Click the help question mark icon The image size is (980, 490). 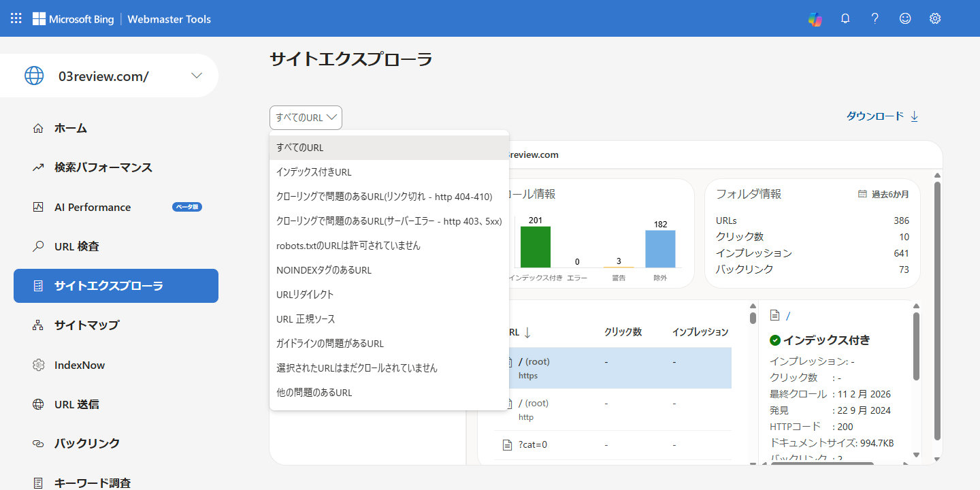coord(875,19)
